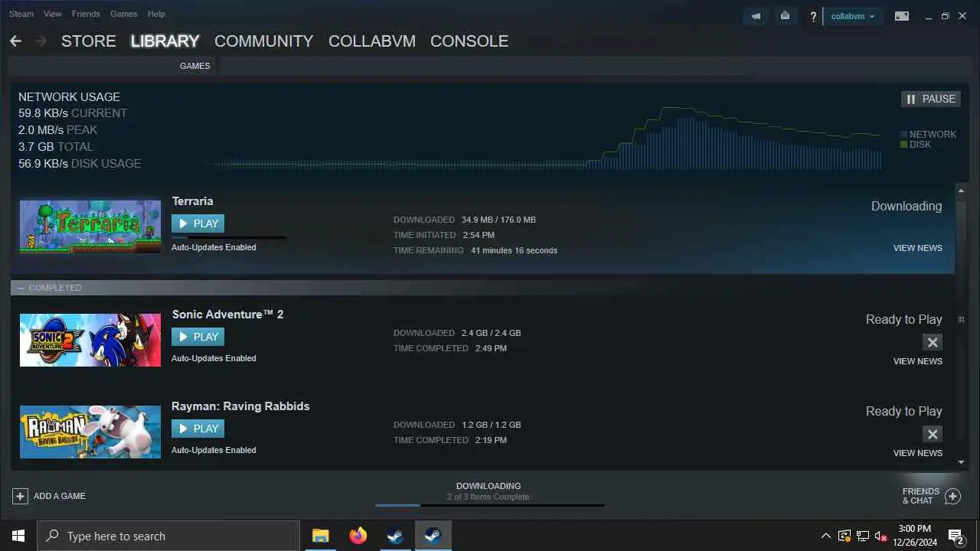
Task: Collapse the Completed downloads section
Action: click(x=21, y=288)
